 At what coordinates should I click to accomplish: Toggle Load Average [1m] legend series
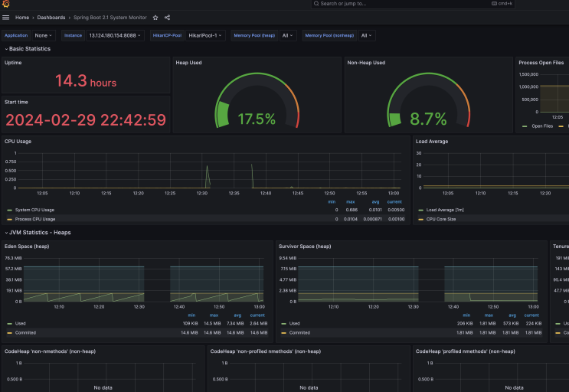click(445, 210)
